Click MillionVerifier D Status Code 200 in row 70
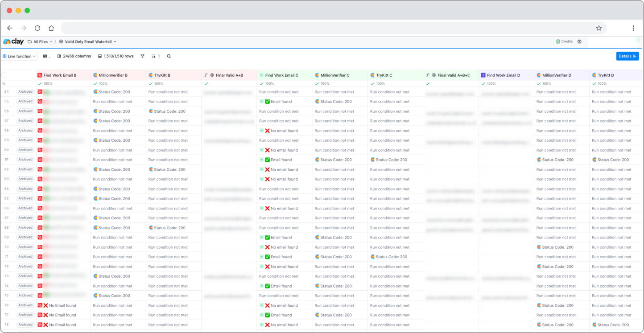644x333 pixels. pyautogui.click(x=555, y=247)
